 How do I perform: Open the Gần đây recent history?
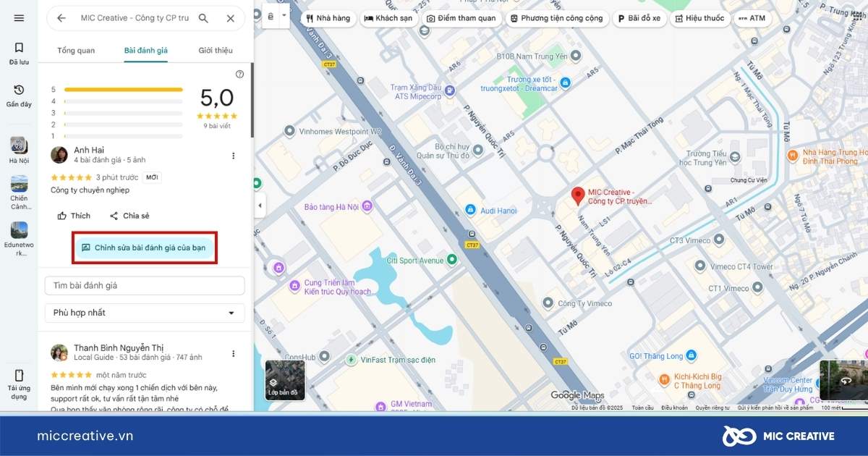(19, 96)
